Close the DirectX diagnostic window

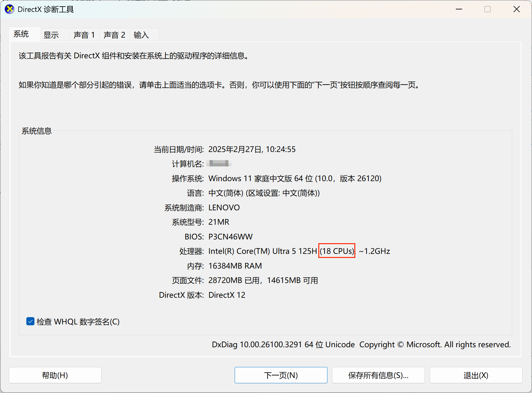tap(517, 9)
